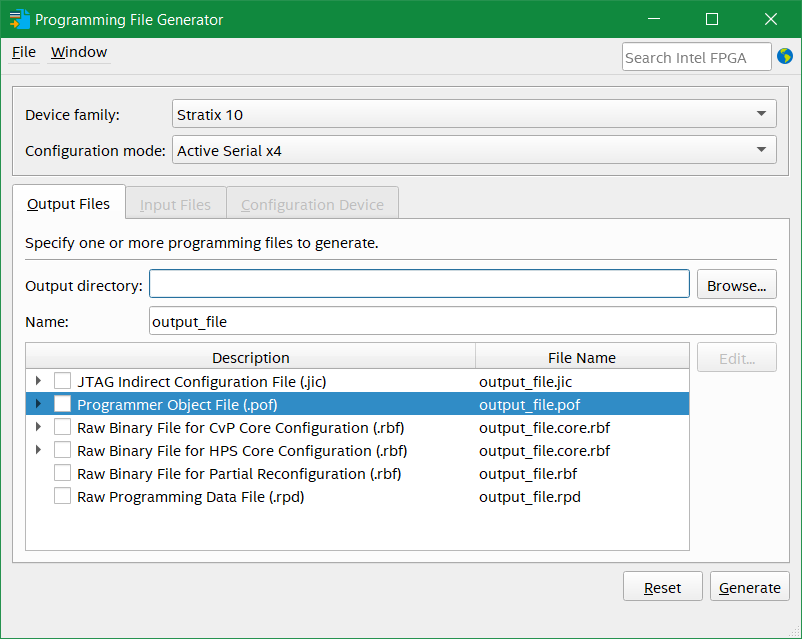
Task: Tick the Raw Programming Data File checkbox
Action: (63, 496)
